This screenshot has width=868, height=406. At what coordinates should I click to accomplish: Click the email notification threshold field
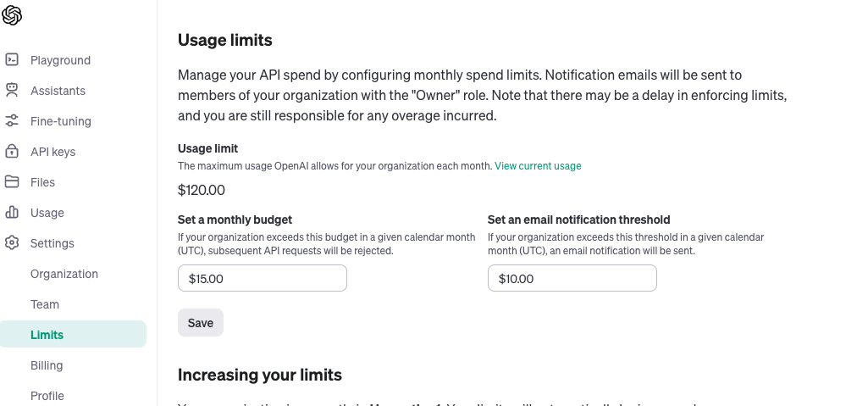point(572,278)
